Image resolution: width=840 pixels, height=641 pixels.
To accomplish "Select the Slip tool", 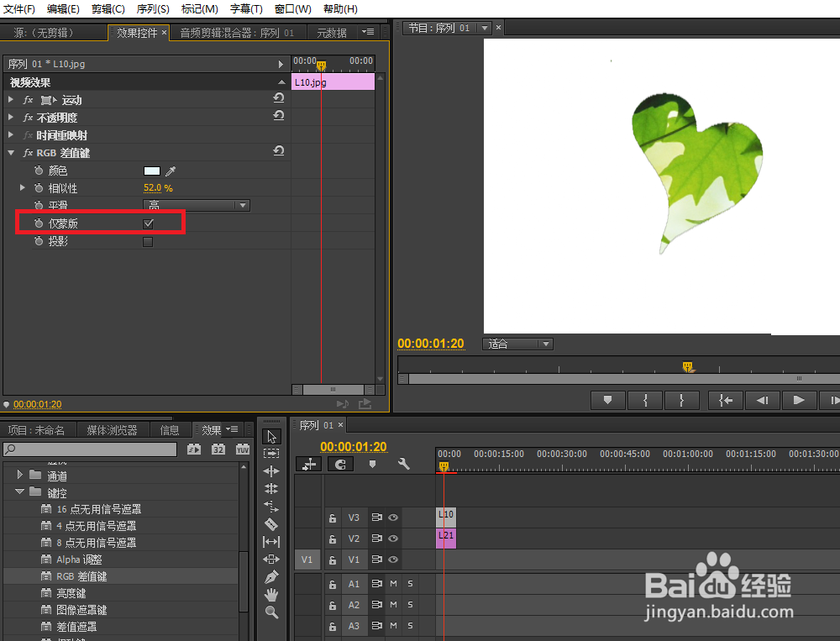I will [271, 542].
